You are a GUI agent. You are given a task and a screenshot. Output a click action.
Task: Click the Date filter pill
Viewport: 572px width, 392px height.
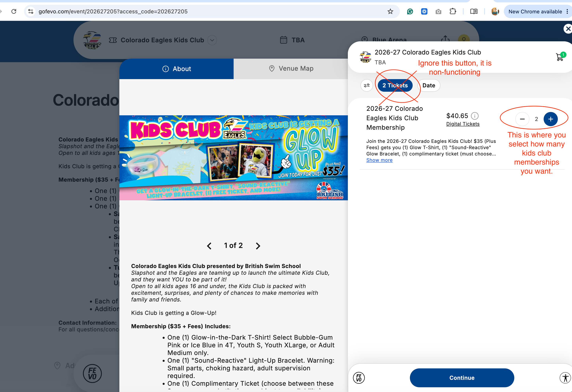tap(429, 85)
